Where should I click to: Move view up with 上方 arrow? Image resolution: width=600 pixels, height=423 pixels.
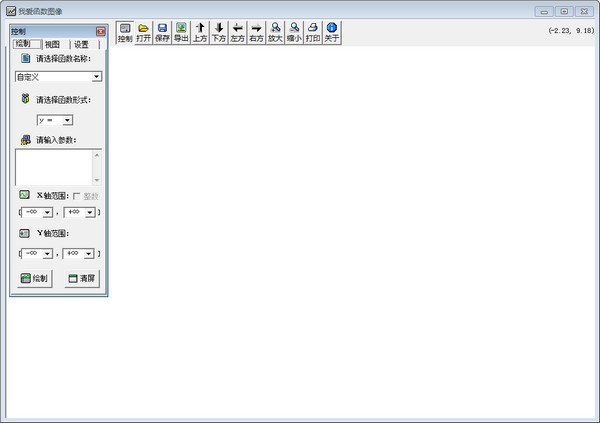pyautogui.click(x=200, y=32)
